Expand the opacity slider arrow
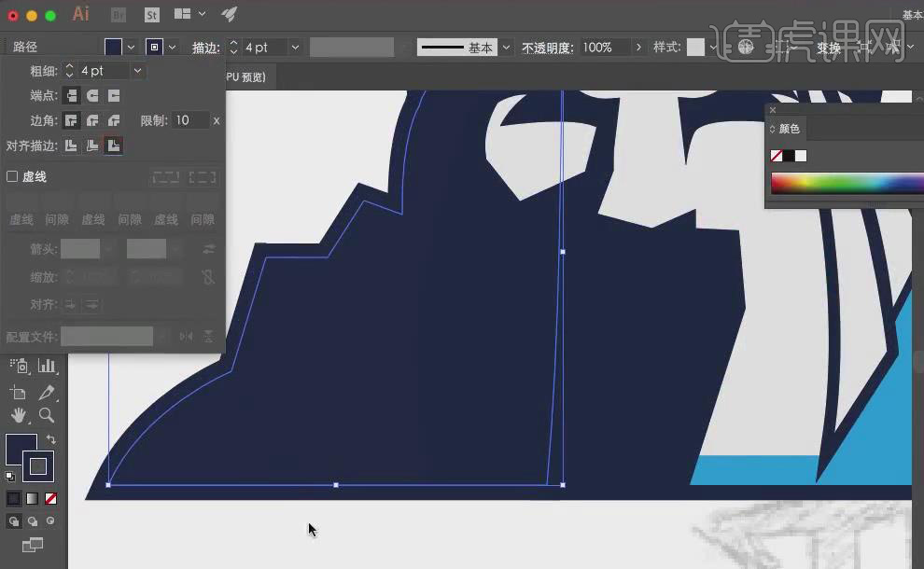 [x=638, y=48]
